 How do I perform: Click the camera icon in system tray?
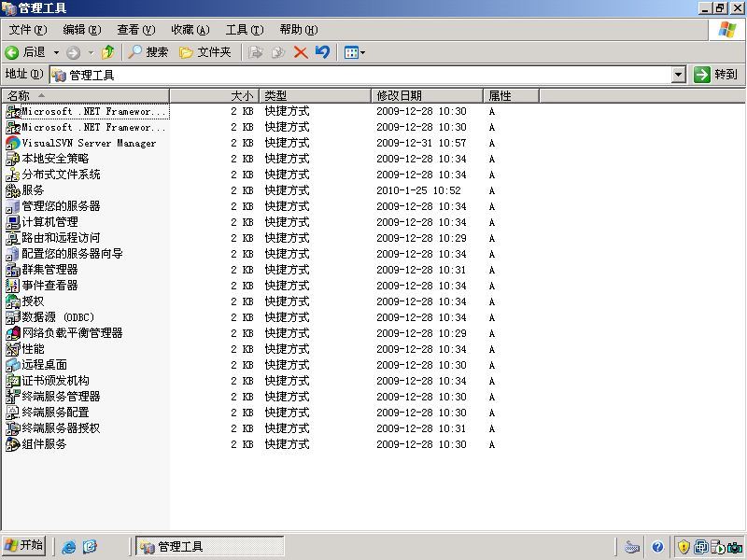734,547
